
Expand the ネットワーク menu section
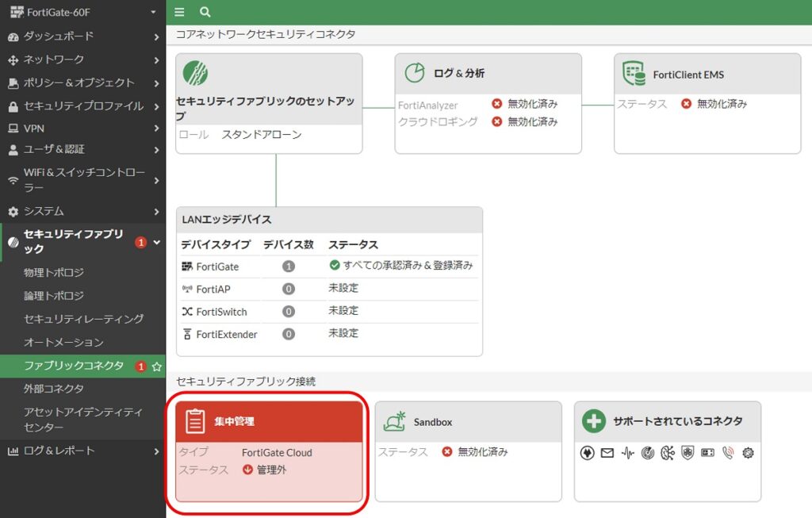[82, 59]
